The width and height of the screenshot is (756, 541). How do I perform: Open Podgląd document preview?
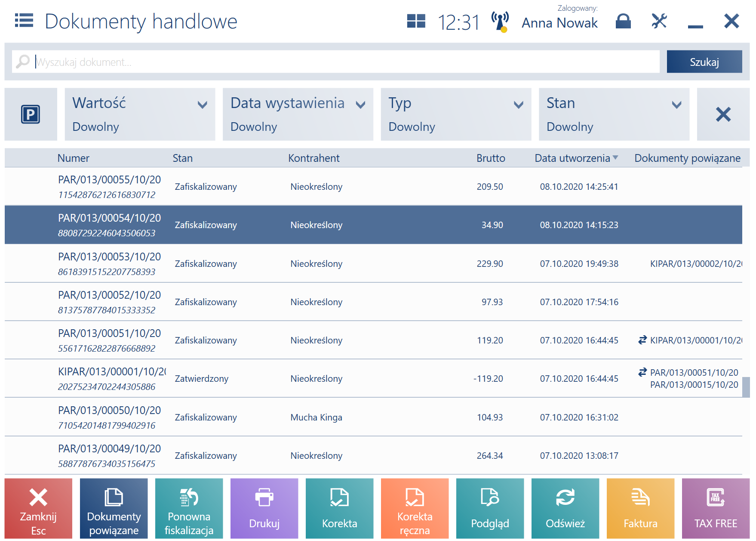click(x=490, y=508)
